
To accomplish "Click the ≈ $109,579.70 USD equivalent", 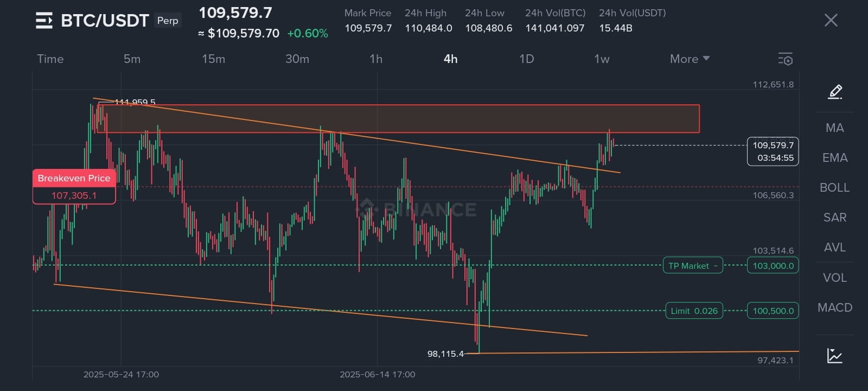I will (x=239, y=33).
